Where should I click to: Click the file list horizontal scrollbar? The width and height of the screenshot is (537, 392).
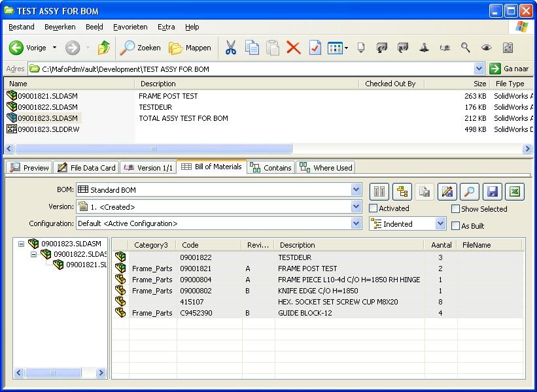point(153,148)
